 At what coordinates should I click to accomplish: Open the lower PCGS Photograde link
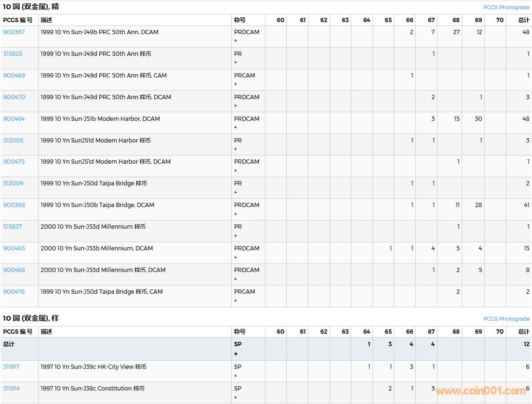click(506, 319)
